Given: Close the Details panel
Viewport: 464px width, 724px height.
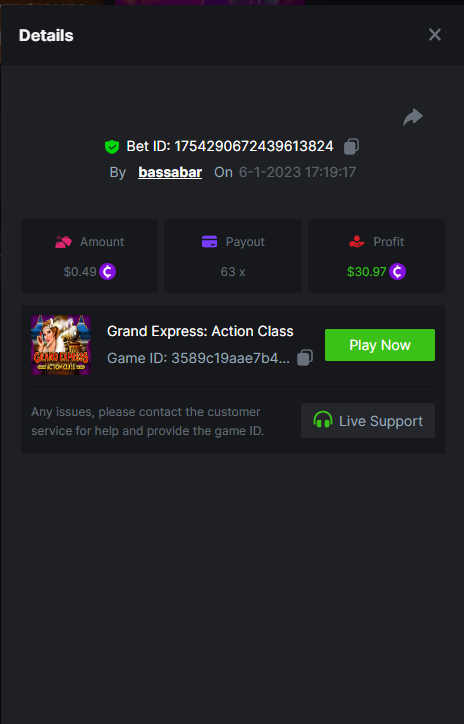Looking at the screenshot, I should (434, 35).
